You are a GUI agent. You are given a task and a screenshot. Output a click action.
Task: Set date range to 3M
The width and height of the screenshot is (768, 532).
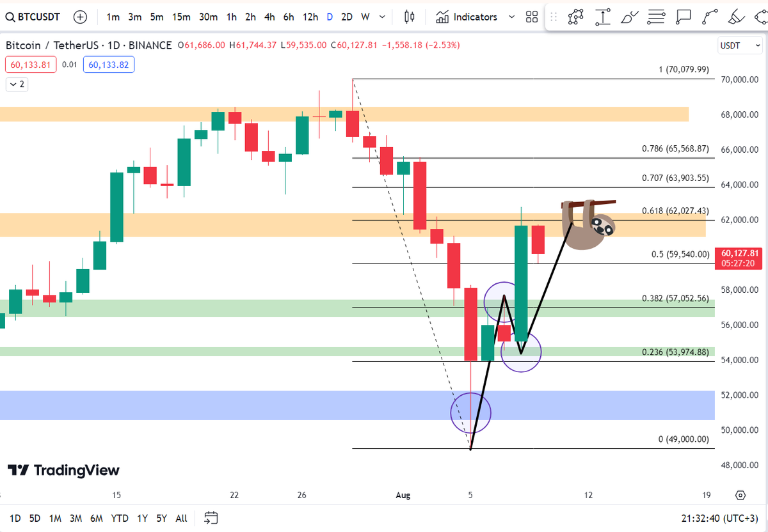point(76,518)
